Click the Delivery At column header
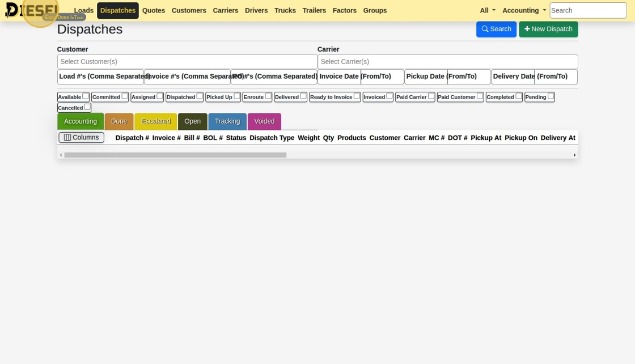Screen dimensions: 635x364 (x=558, y=138)
